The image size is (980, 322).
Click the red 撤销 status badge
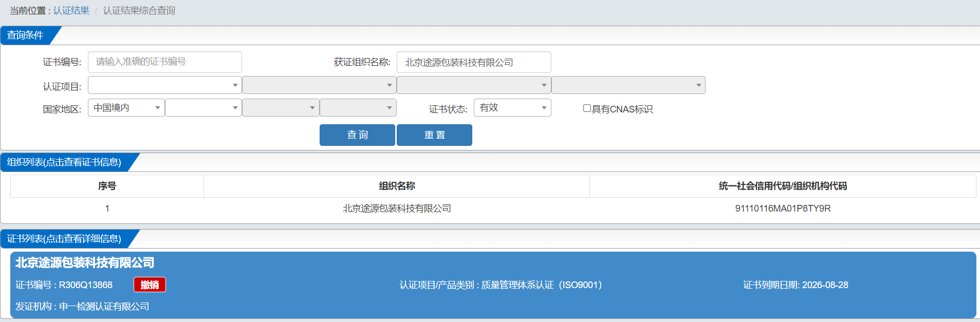coord(150,285)
